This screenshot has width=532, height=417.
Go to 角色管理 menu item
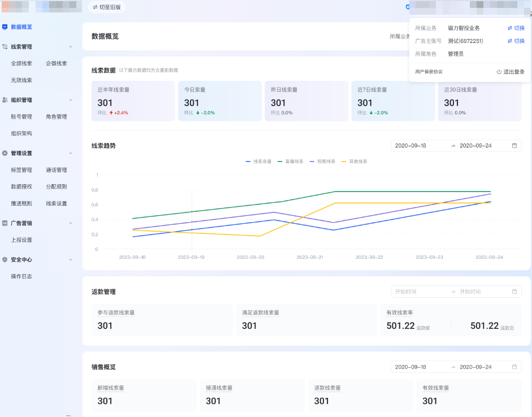click(x=57, y=116)
